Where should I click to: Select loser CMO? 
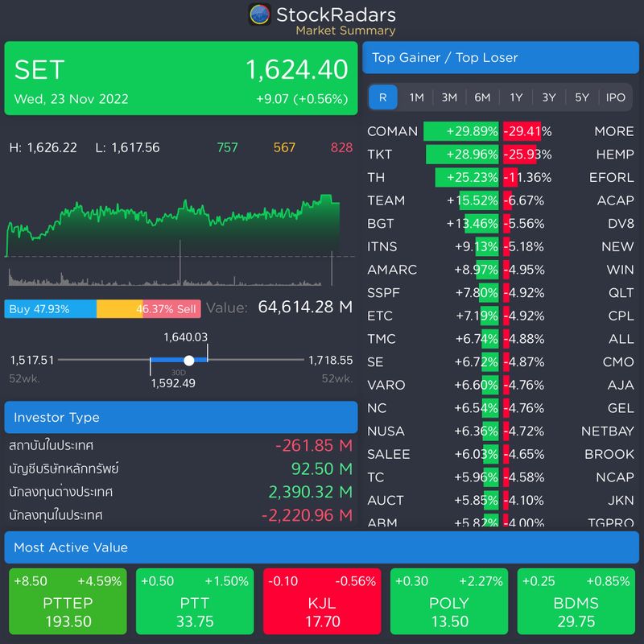pos(618,361)
